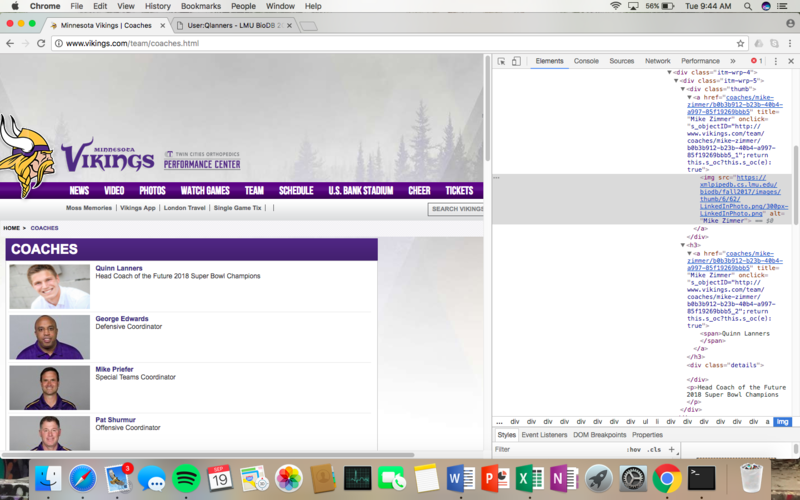The image size is (800, 500).
Task: Collapse the first anchor href node under thumb
Action: pos(689,97)
